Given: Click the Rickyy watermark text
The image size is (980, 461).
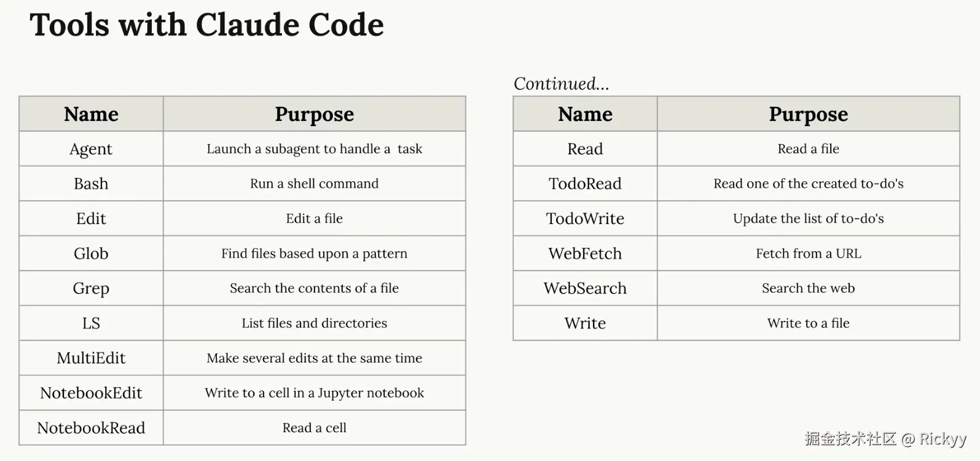Looking at the screenshot, I should click(x=943, y=438).
